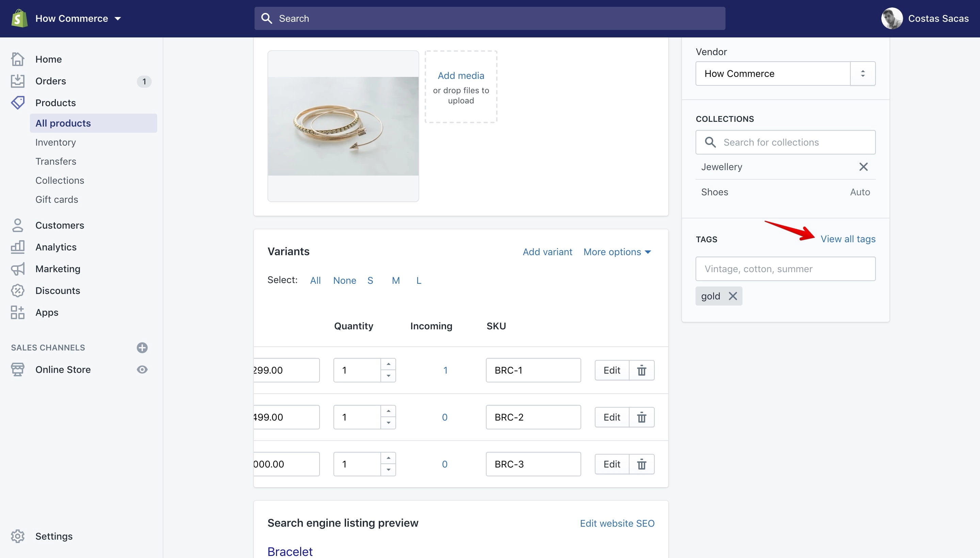Select S size variants
Viewport: 980px width, 558px height.
370,281
